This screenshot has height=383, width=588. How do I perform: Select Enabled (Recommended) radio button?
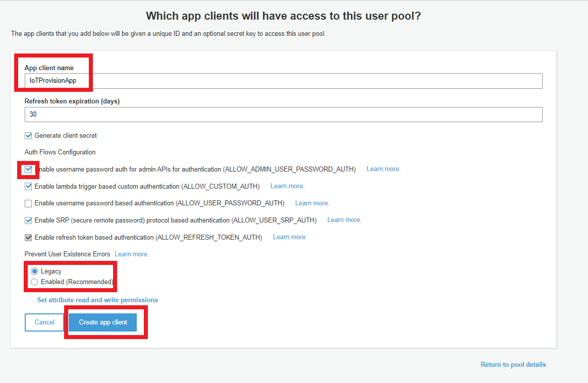coord(34,282)
